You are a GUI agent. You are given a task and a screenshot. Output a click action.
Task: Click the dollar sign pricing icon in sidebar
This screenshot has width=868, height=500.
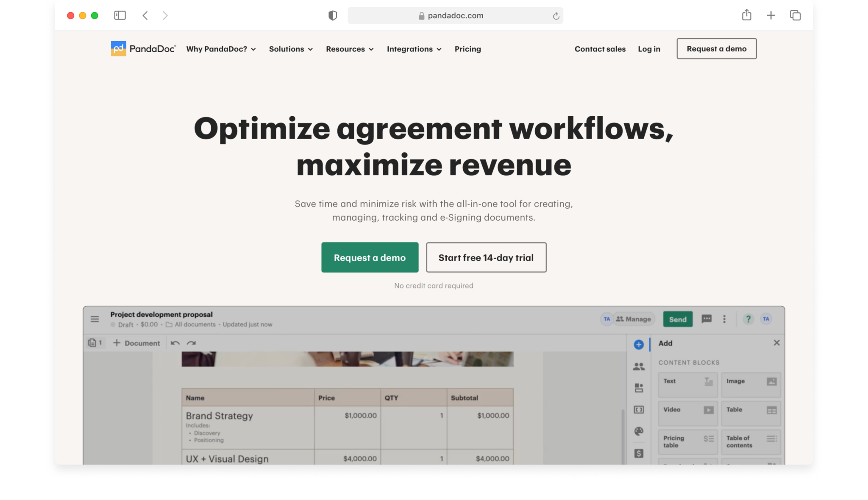pyautogui.click(x=639, y=453)
